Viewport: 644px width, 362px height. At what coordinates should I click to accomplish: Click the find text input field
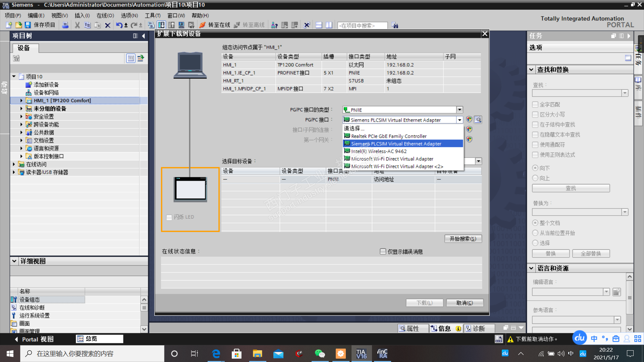click(577, 93)
